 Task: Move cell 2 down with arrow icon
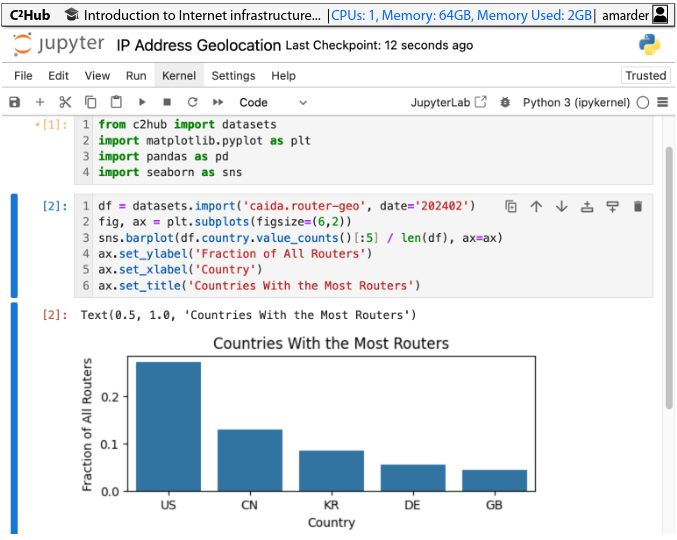click(x=562, y=207)
